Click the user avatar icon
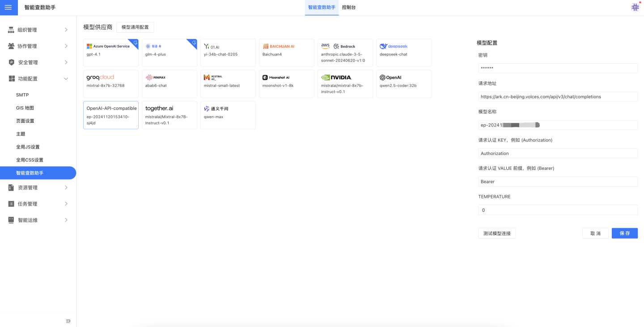This screenshot has width=644, height=327. 635,7
